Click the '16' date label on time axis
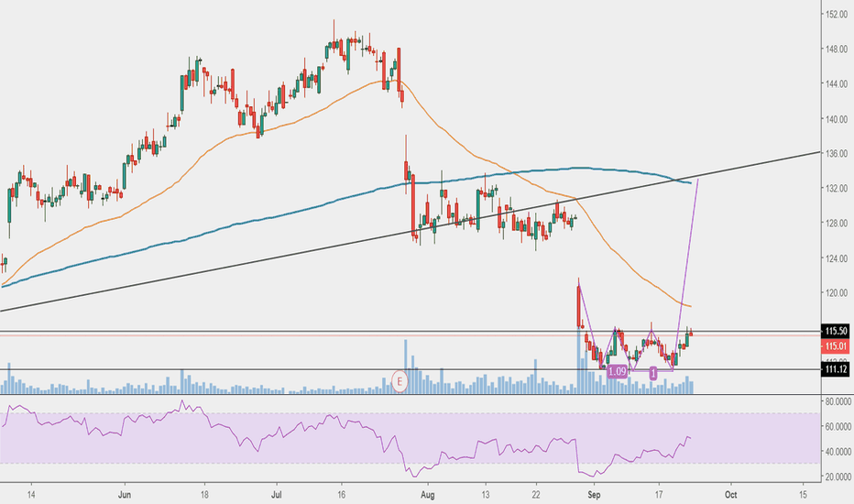 pos(342,495)
